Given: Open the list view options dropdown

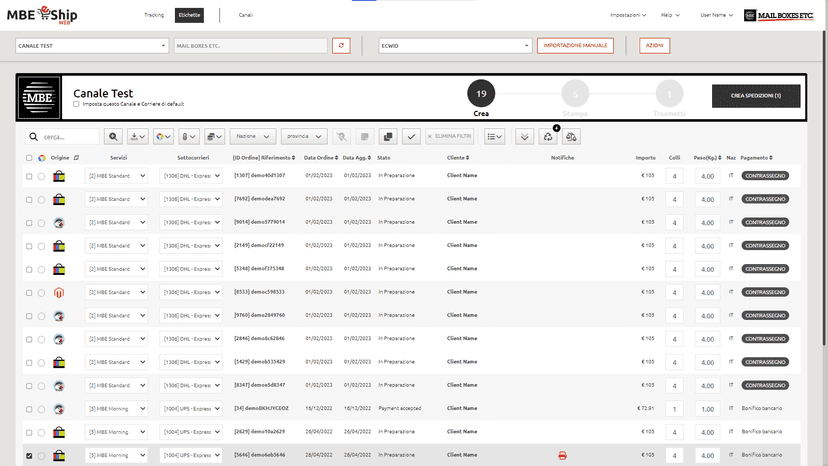Looking at the screenshot, I should click(x=494, y=137).
